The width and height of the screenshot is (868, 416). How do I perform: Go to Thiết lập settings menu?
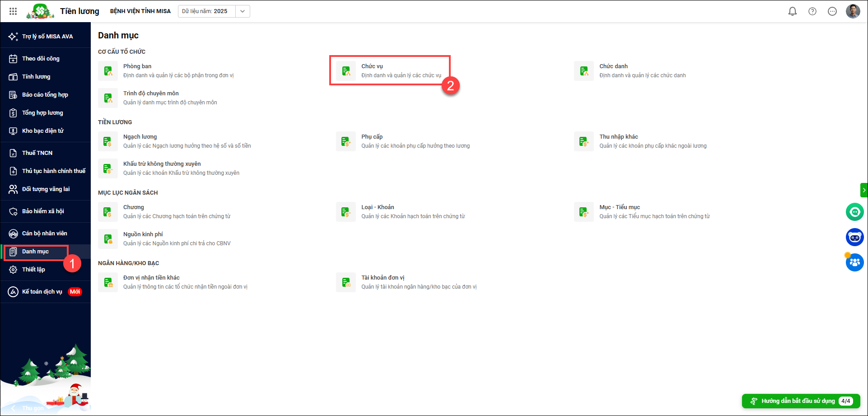coord(33,270)
